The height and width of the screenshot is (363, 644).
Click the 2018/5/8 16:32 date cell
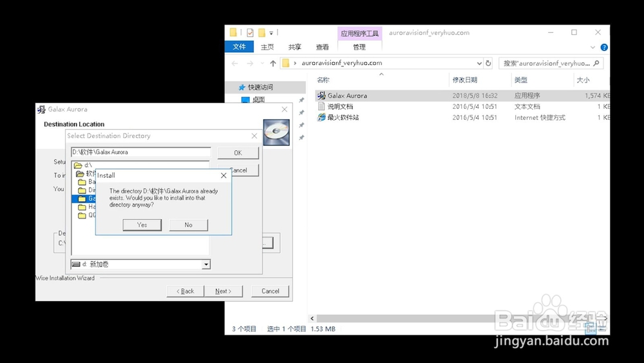pos(475,95)
